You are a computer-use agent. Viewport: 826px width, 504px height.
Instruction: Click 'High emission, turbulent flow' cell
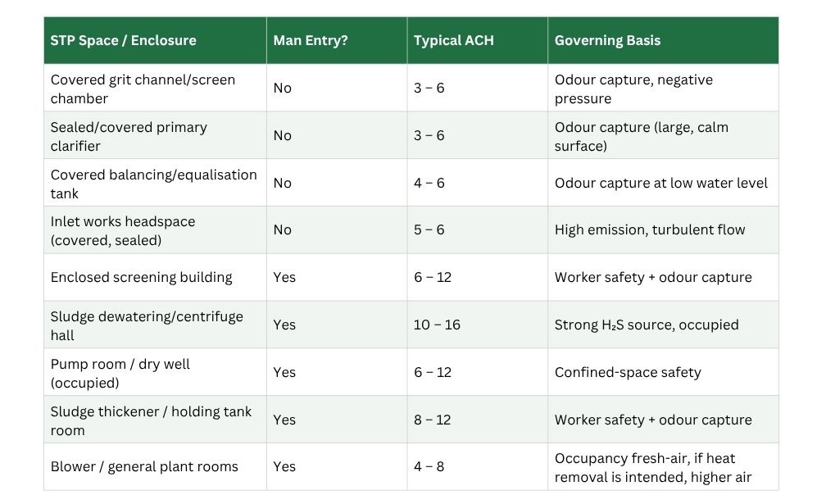pyautogui.click(x=663, y=230)
